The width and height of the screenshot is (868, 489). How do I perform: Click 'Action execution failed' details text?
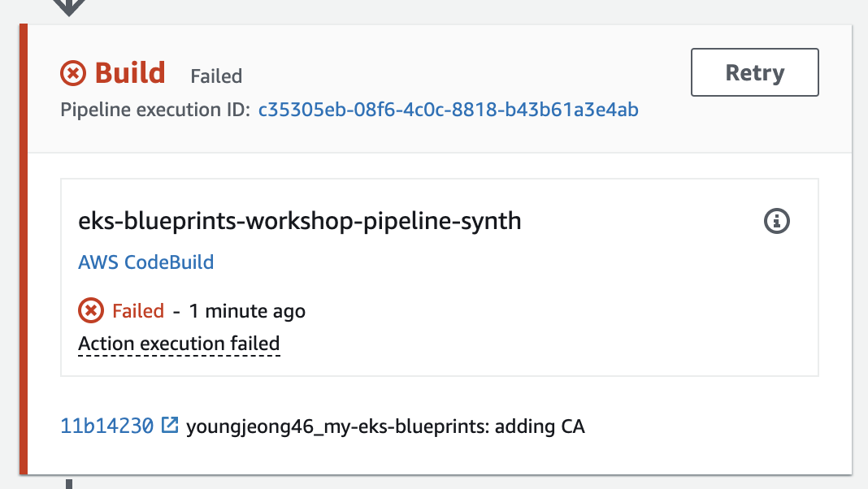pos(179,344)
